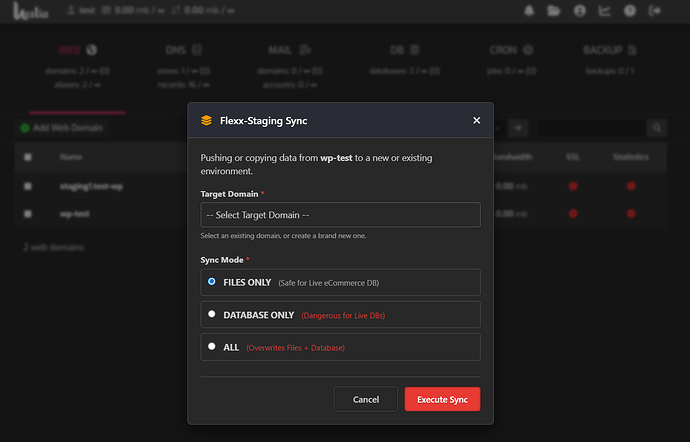
Task: Select the DATABASE ONLY sync mode
Action: [x=212, y=314]
